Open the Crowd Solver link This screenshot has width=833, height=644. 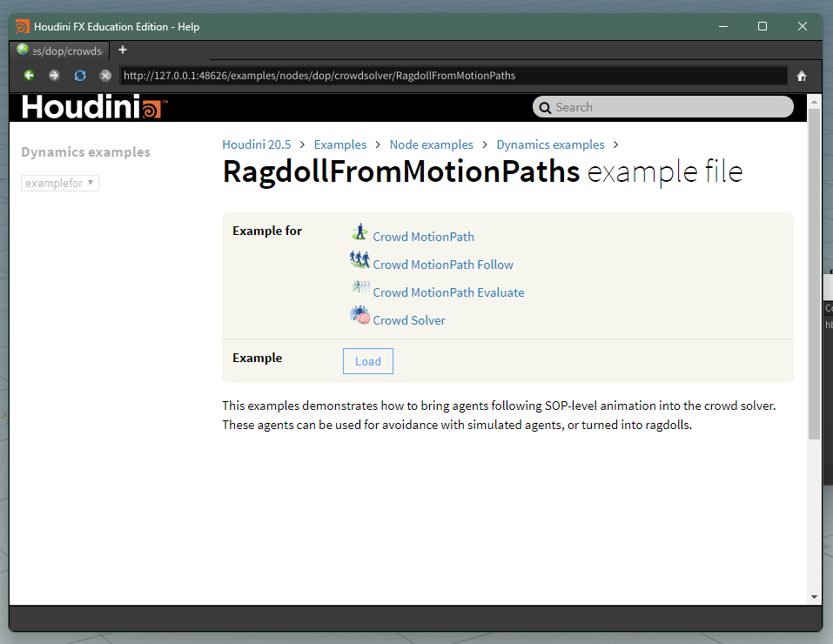(x=409, y=320)
